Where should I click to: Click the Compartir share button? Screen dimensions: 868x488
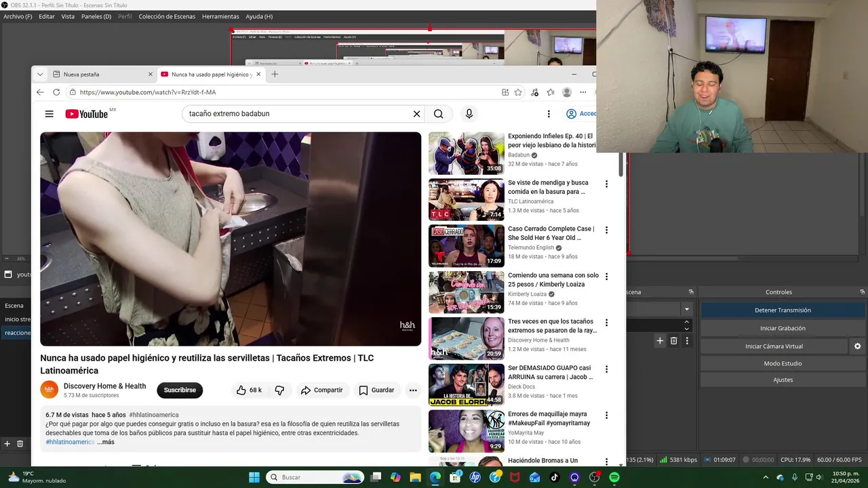pos(322,390)
